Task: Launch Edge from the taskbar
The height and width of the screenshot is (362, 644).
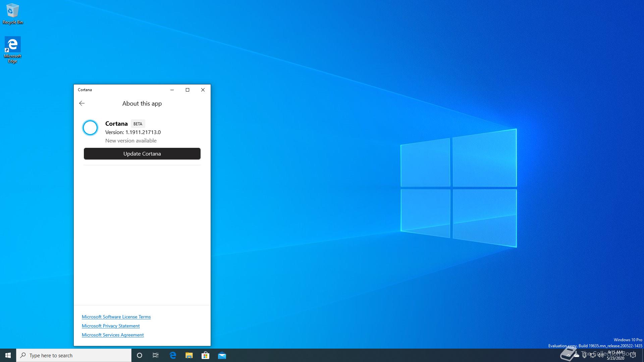Action: pyautogui.click(x=173, y=355)
